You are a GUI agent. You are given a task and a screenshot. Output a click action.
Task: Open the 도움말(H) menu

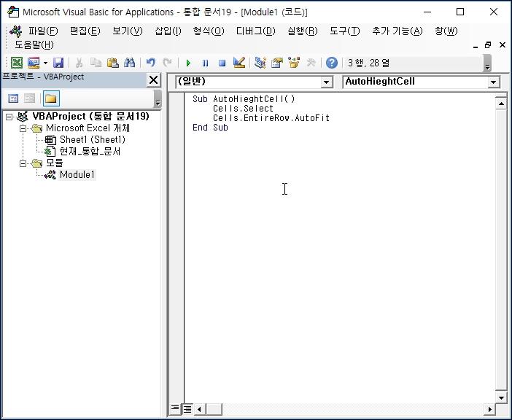pyautogui.click(x=34, y=44)
